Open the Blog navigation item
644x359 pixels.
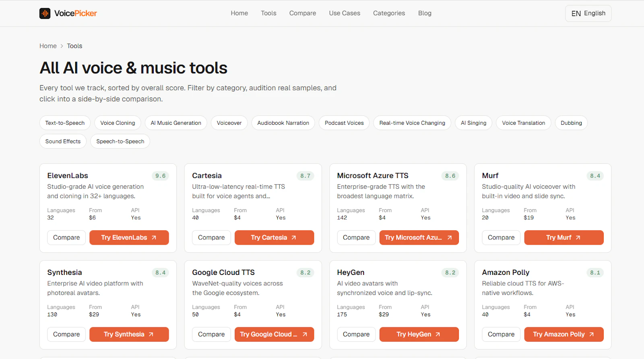[425, 13]
